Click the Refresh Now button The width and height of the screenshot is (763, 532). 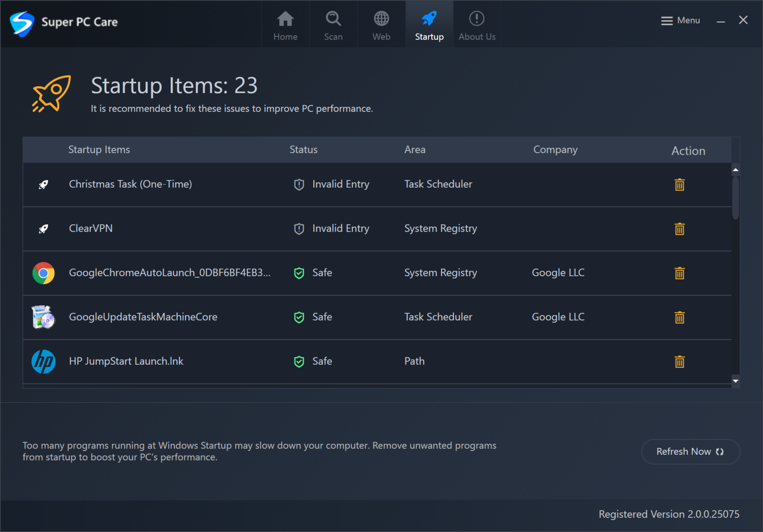[x=691, y=451]
